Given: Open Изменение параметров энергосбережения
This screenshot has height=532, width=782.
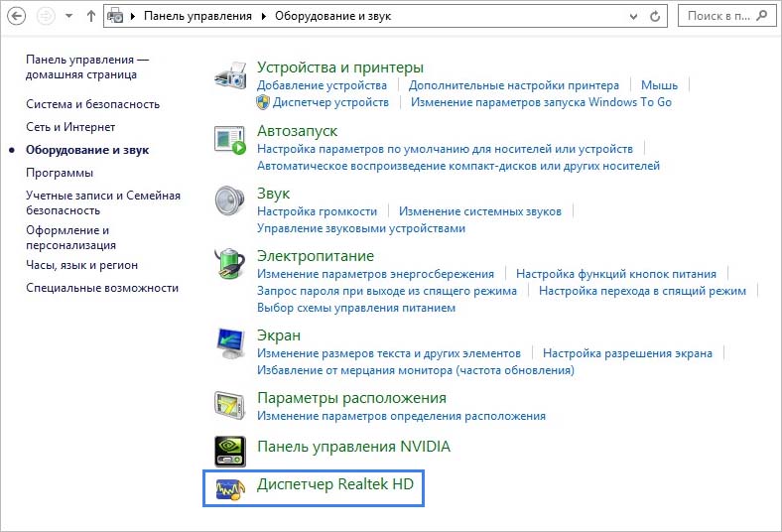Looking at the screenshot, I should (x=375, y=274).
